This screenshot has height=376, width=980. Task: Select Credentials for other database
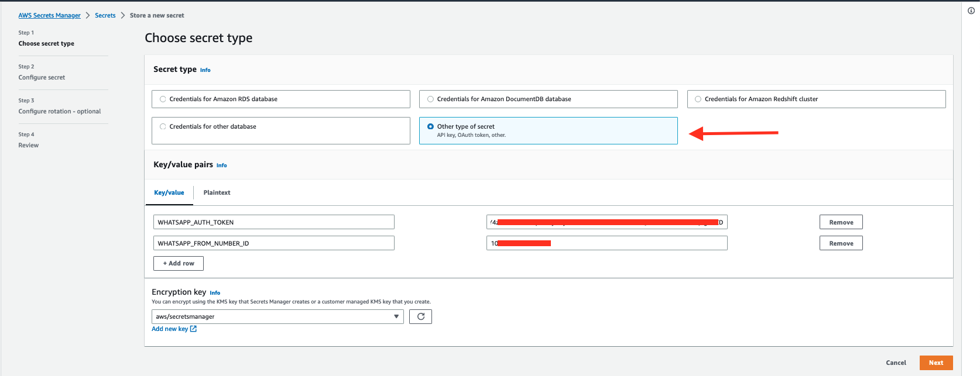click(281, 130)
